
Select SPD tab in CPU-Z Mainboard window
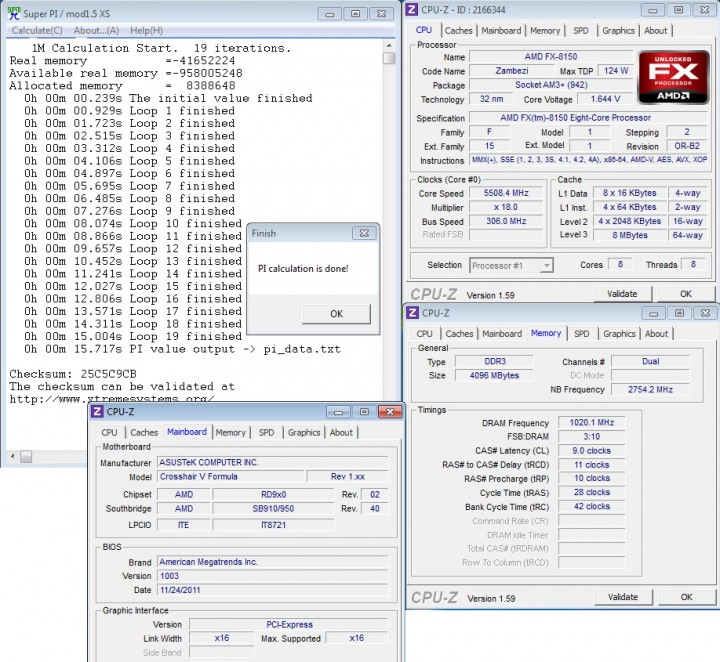[x=266, y=432]
